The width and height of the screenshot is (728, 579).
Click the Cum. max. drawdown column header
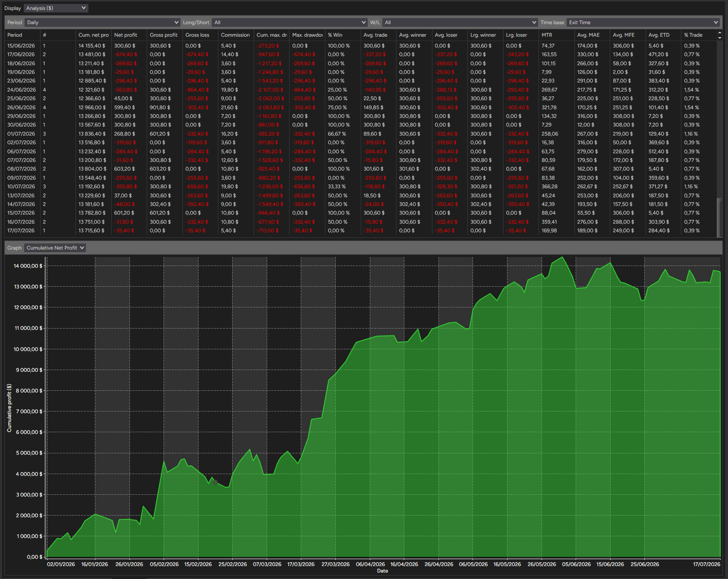point(272,35)
